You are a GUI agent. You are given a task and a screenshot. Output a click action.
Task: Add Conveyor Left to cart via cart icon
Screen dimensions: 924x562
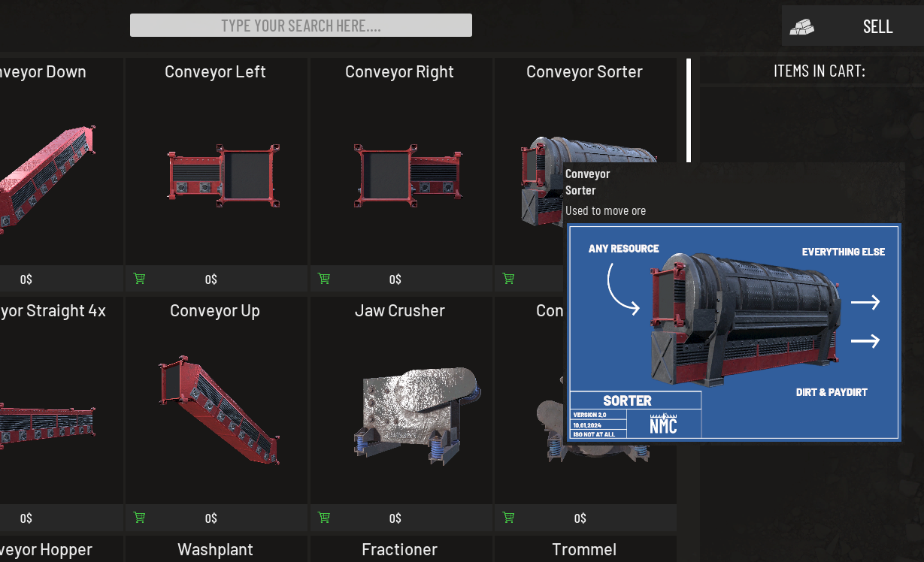139,279
